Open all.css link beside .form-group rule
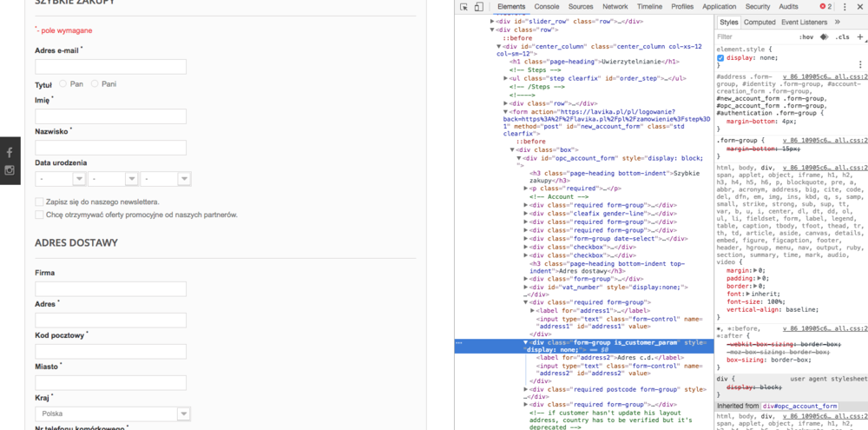This screenshot has width=868, height=430. pos(825,141)
